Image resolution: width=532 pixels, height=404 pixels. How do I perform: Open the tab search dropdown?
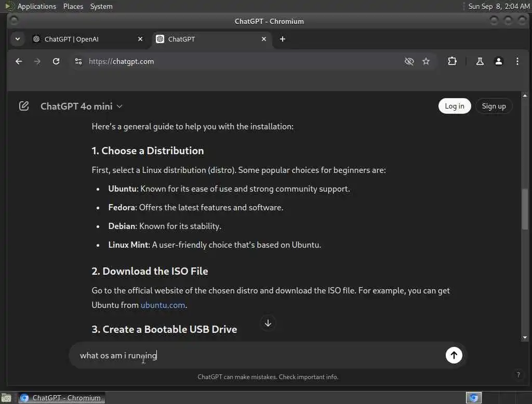tap(18, 39)
